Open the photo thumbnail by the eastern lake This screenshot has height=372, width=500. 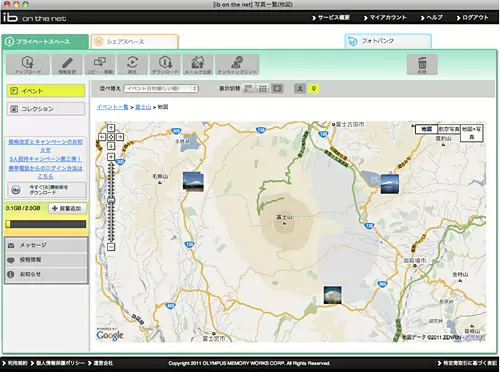[x=390, y=184]
